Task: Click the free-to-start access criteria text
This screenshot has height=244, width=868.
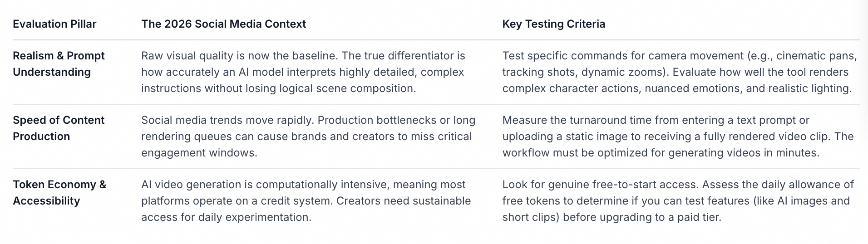Action: click(678, 201)
